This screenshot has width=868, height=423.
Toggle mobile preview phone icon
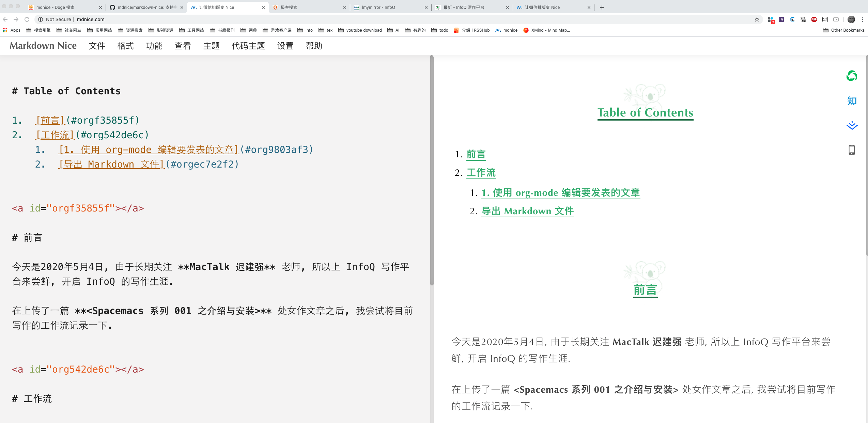pyautogui.click(x=852, y=150)
